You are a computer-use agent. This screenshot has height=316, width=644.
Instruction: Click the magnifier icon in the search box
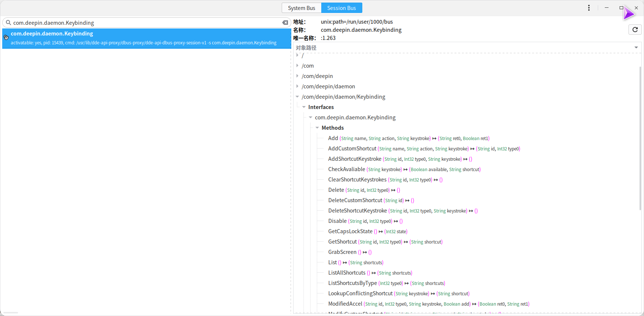8,23
